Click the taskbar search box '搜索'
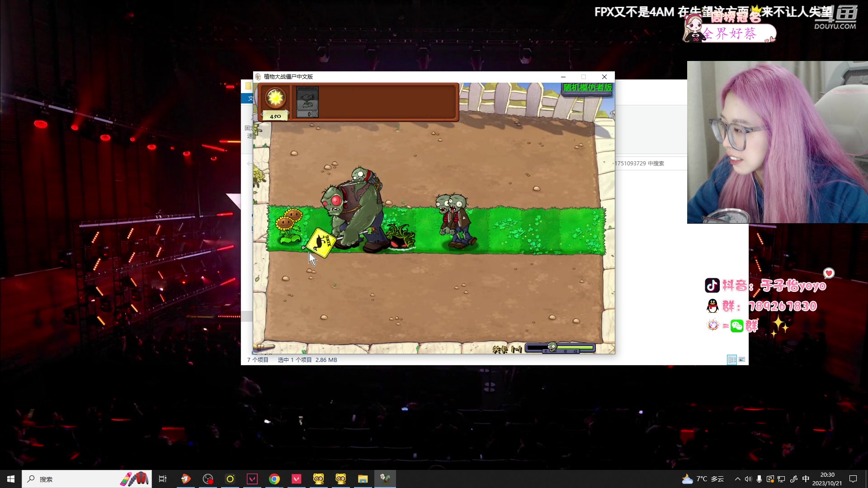This screenshot has width=868, height=488. coord(87,479)
